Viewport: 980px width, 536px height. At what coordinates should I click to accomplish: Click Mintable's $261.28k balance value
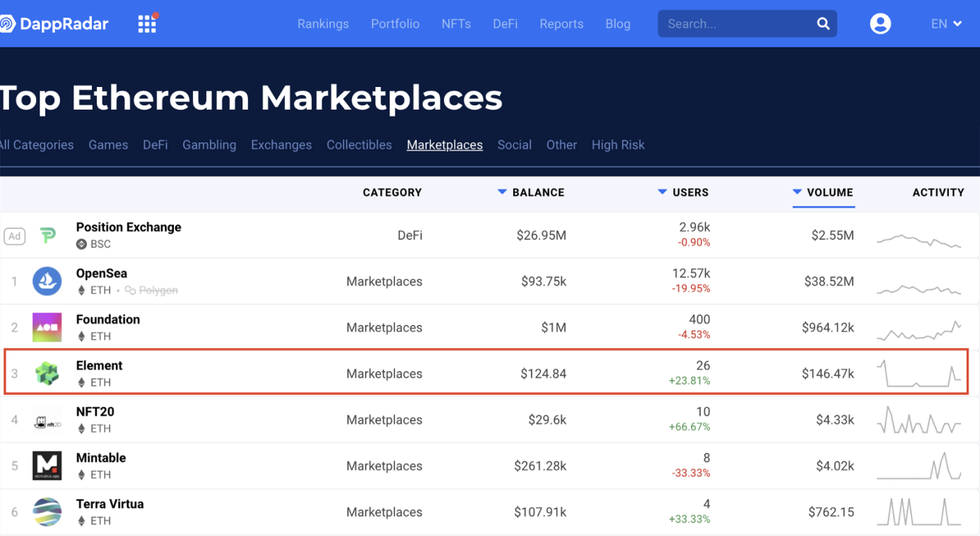(x=540, y=466)
